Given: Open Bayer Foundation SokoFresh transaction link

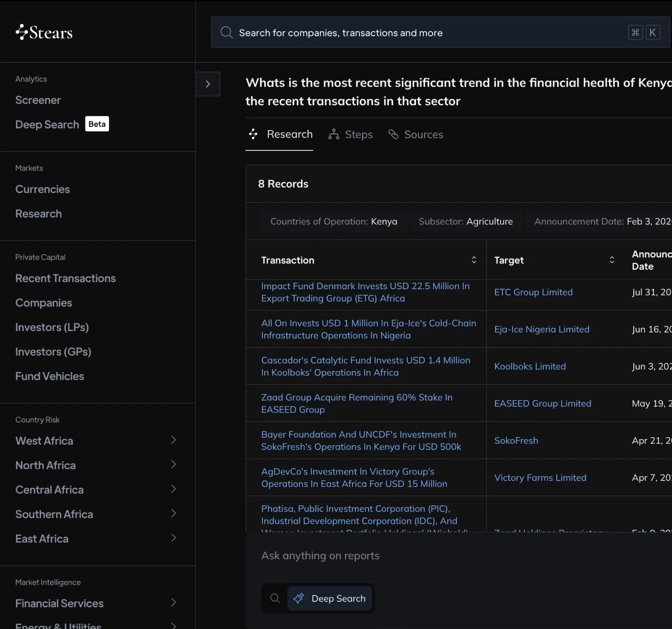Looking at the screenshot, I should (361, 440).
